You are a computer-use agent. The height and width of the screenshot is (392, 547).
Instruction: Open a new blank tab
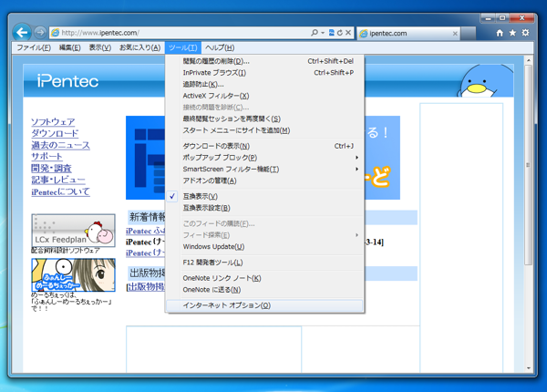(469, 34)
